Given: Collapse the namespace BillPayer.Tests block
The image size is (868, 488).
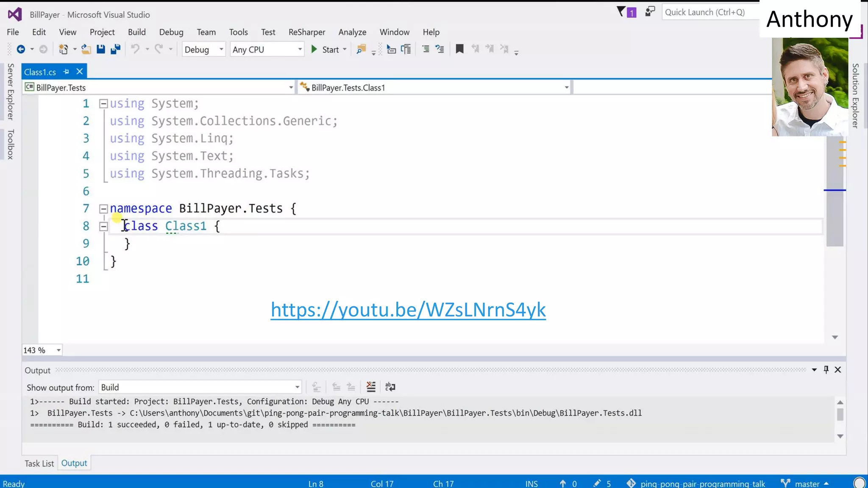Looking at the screenshot, I should [x=103, y=208].
